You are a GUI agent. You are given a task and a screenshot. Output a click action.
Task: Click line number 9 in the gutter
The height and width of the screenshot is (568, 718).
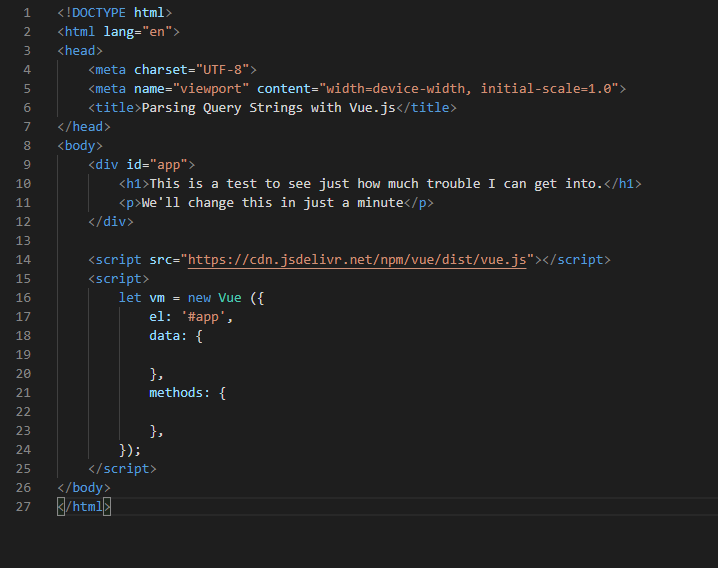(27, 165)
